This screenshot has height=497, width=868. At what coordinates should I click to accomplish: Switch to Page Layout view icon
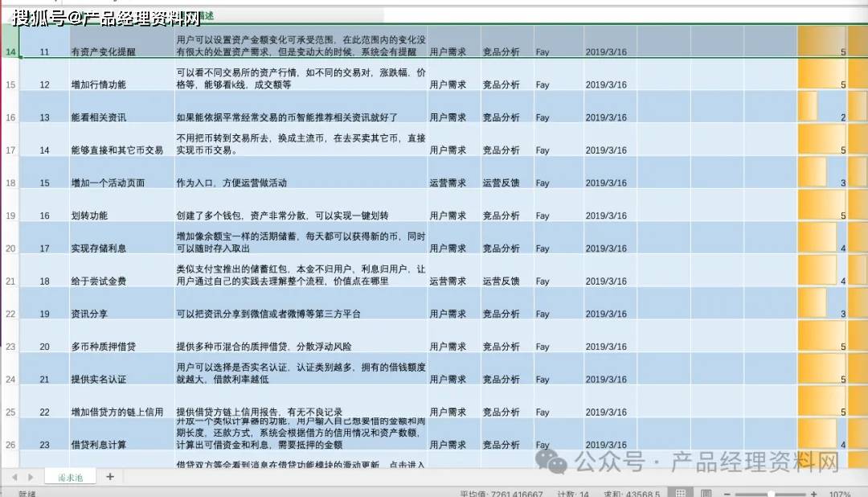[706, 494]
